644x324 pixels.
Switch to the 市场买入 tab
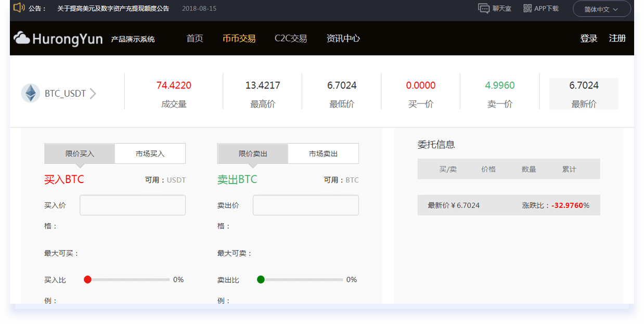150,153
